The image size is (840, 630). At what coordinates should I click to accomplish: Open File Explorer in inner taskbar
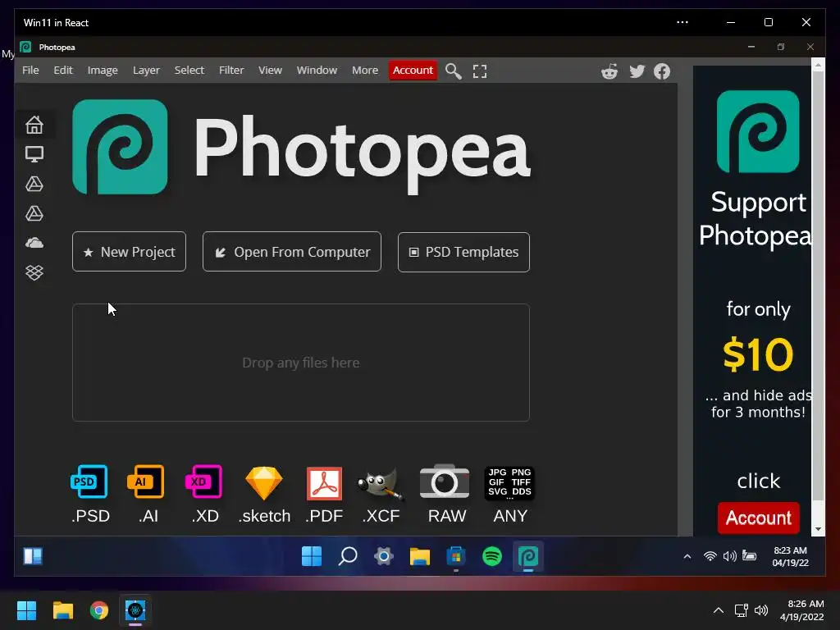coord(420,556)
